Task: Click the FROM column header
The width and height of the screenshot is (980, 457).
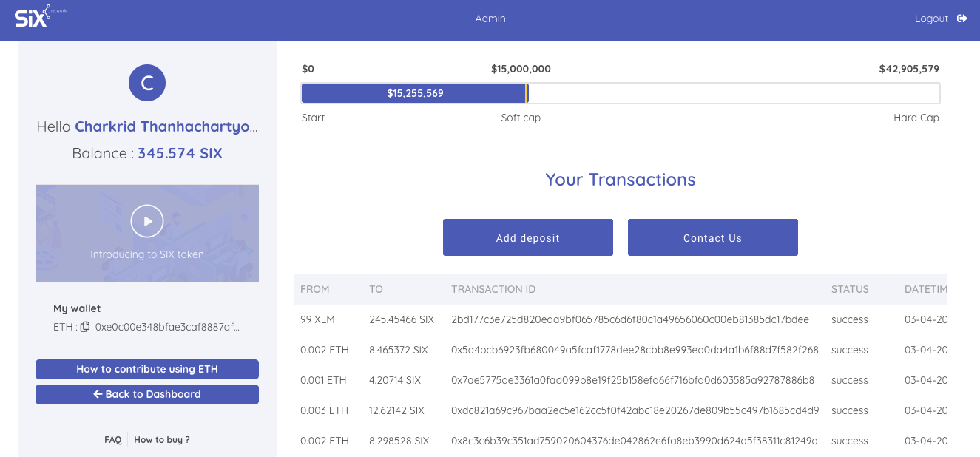Action: point(315,289)
